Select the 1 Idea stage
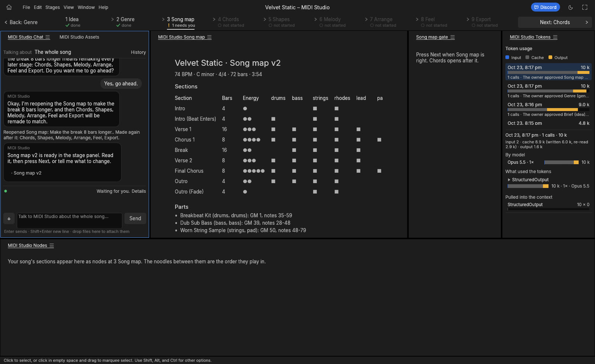 pyautogui.click(x=73, y=22)
